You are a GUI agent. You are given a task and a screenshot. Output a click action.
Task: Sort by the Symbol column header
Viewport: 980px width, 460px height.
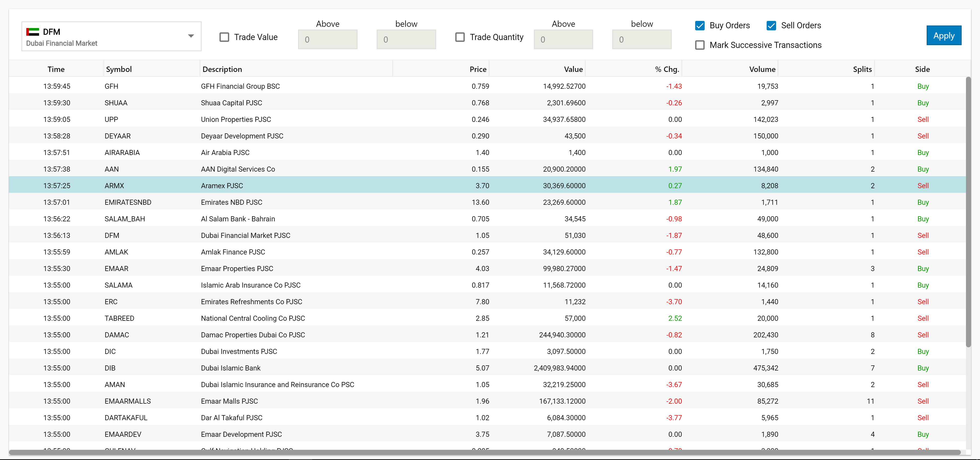(x=151, y=69)
